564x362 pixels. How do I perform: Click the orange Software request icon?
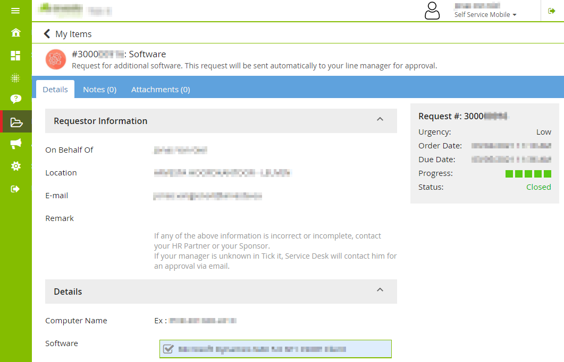click(x=56, y=59)
